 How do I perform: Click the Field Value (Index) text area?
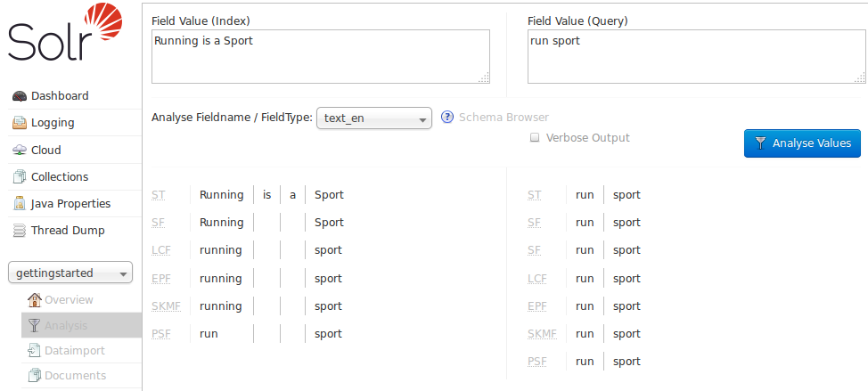320,57
